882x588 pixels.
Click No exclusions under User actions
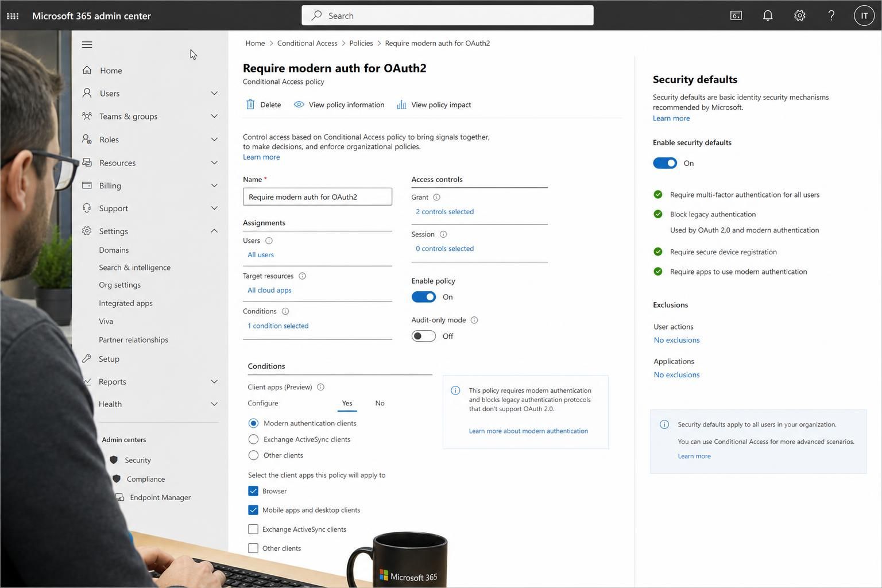tap(676, 340)
